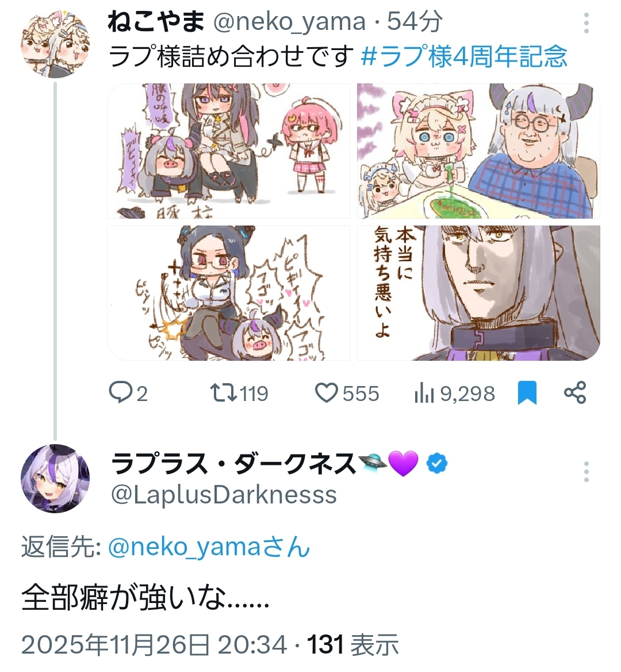Viewport: 621px width, 672px height.
Task: Toggle the blue bookmark on the post
Action: (527, 393)
